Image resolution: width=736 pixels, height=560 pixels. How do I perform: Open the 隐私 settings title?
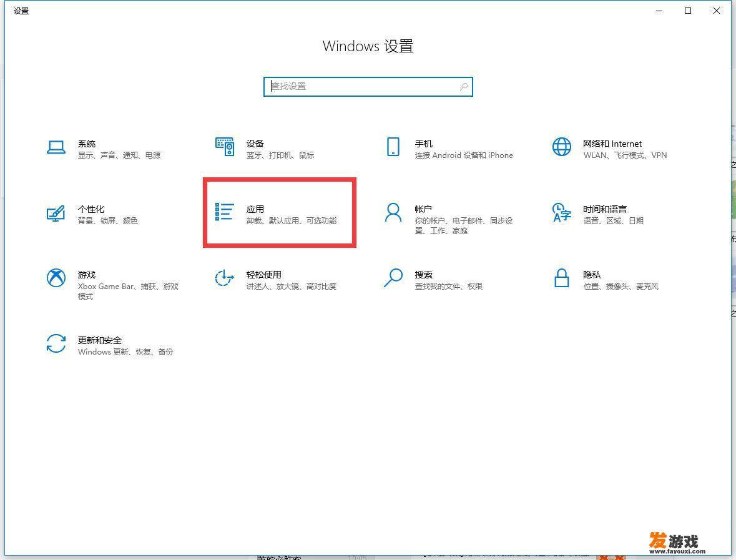[592, 275]
